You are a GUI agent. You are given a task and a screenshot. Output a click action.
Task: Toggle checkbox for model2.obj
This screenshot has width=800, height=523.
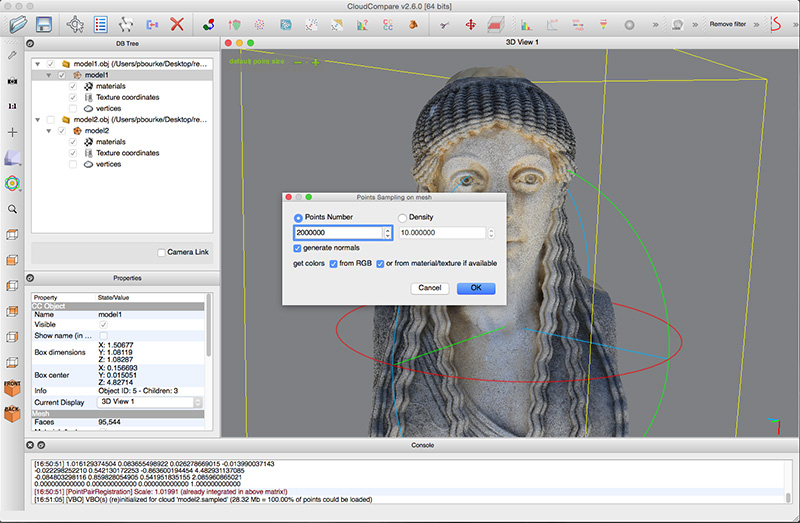[51, 119]
